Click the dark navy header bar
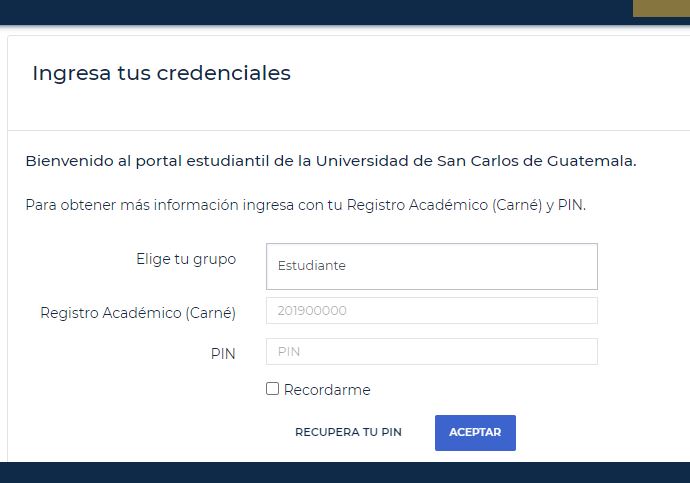The width and height of the screenshot is (690, 483). pyautogui.click(x=316, y=12)
